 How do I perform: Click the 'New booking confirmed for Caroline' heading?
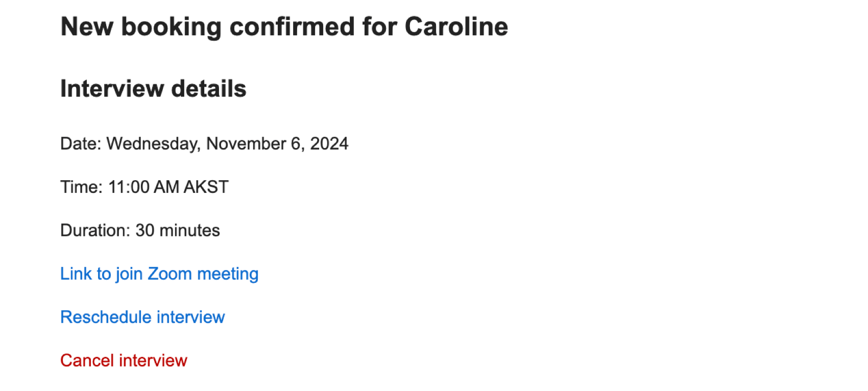click(x=284, y=27)
